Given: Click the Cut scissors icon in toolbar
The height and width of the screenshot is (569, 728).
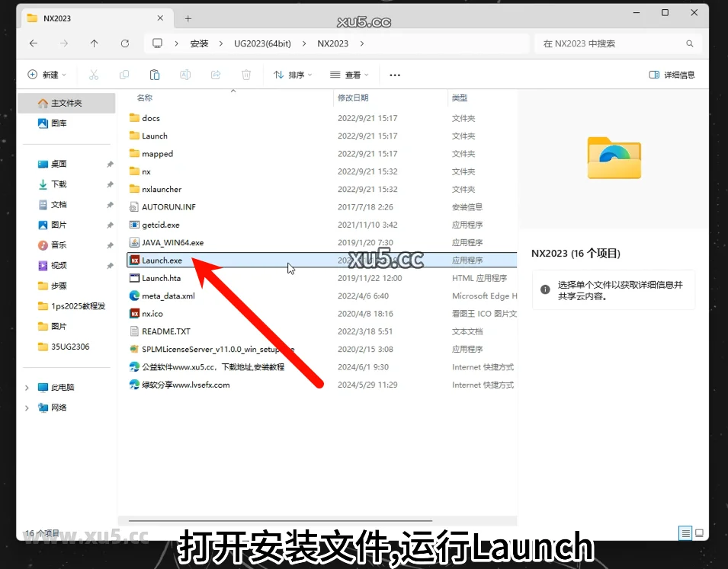Looking at the screenshot, I should [94, 75].
